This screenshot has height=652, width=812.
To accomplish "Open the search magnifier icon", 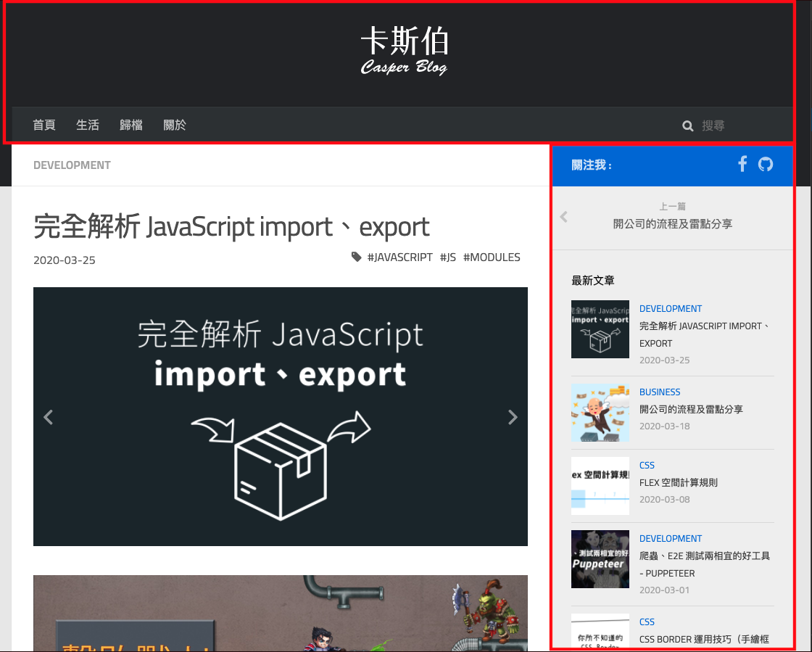I will [687, 125].
